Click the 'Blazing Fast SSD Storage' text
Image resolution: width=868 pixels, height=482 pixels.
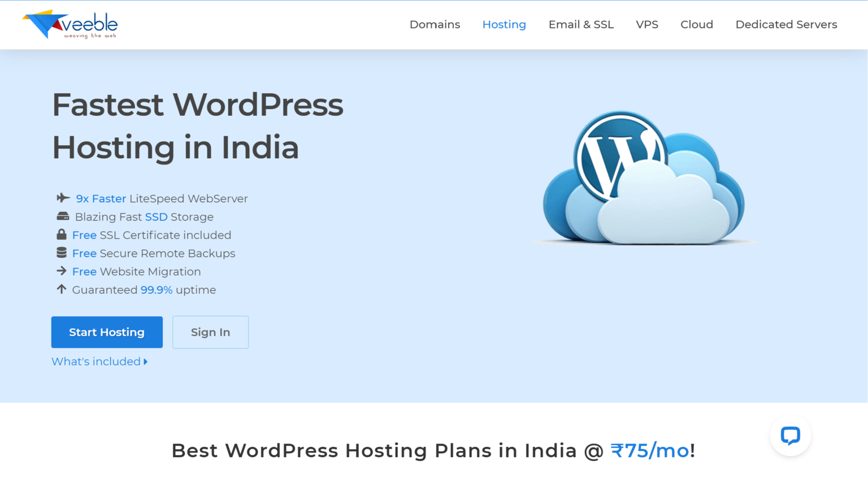(144, 217)
